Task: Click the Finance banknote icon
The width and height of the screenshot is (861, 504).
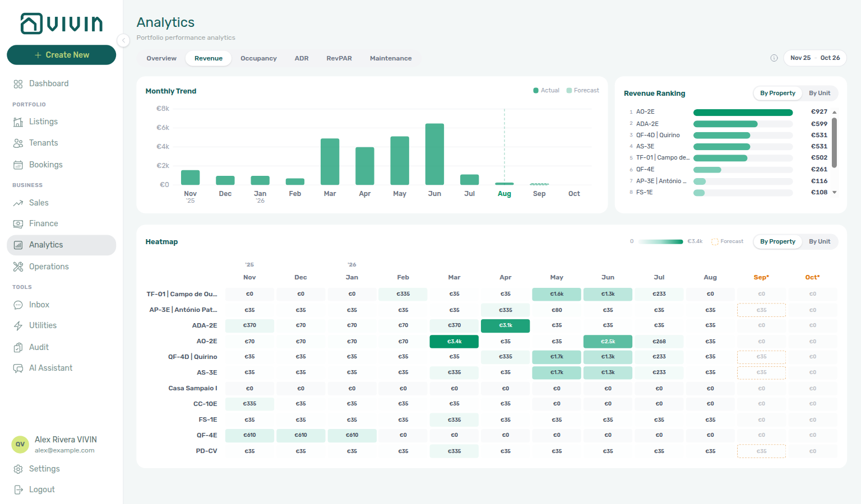Action: 18,224
